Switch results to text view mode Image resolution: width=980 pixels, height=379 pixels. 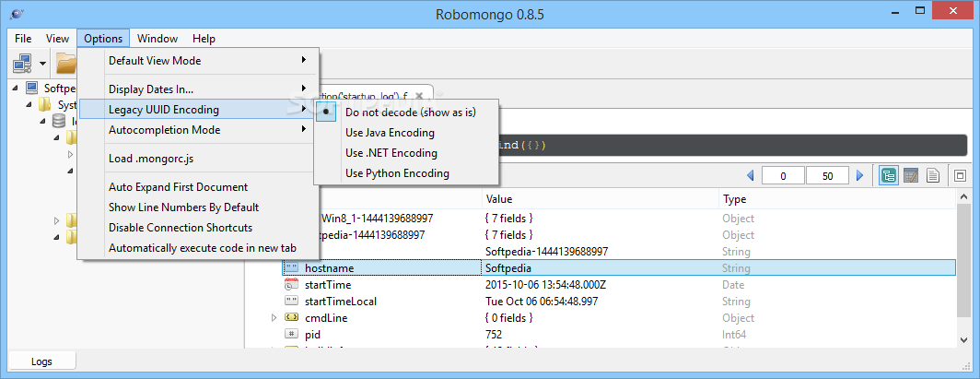pos(933,176)
